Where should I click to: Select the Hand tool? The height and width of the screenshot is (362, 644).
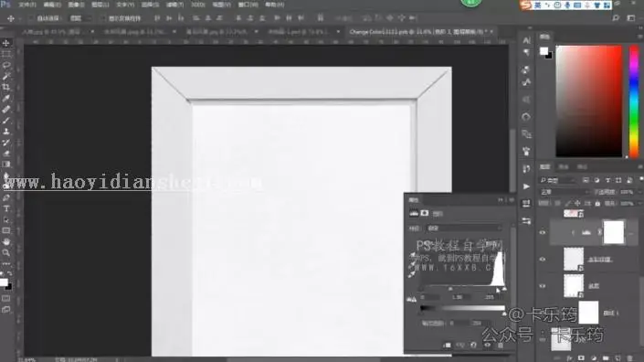6,241
